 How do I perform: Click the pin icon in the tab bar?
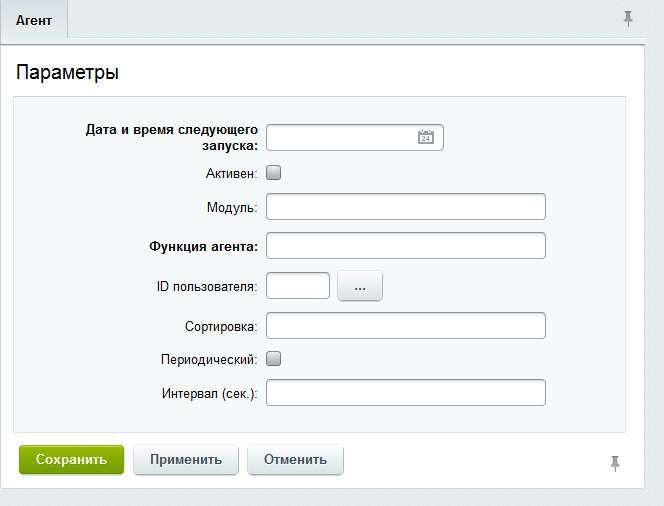[628, 19]
